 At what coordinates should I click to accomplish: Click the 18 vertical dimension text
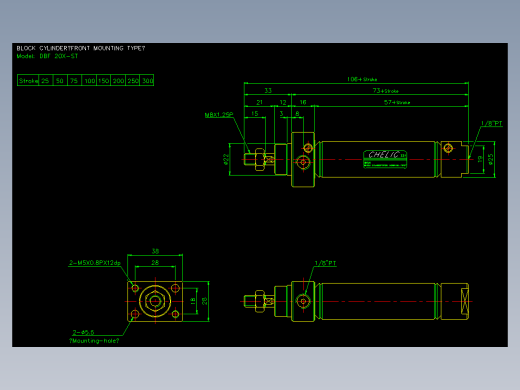tap(193, 301)
